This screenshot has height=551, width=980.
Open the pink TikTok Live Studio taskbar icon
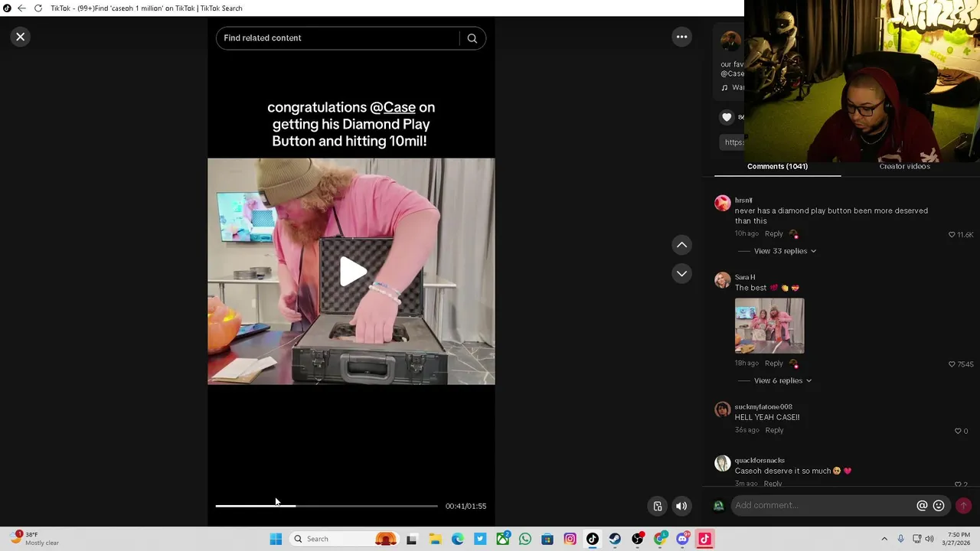[705, 539]
